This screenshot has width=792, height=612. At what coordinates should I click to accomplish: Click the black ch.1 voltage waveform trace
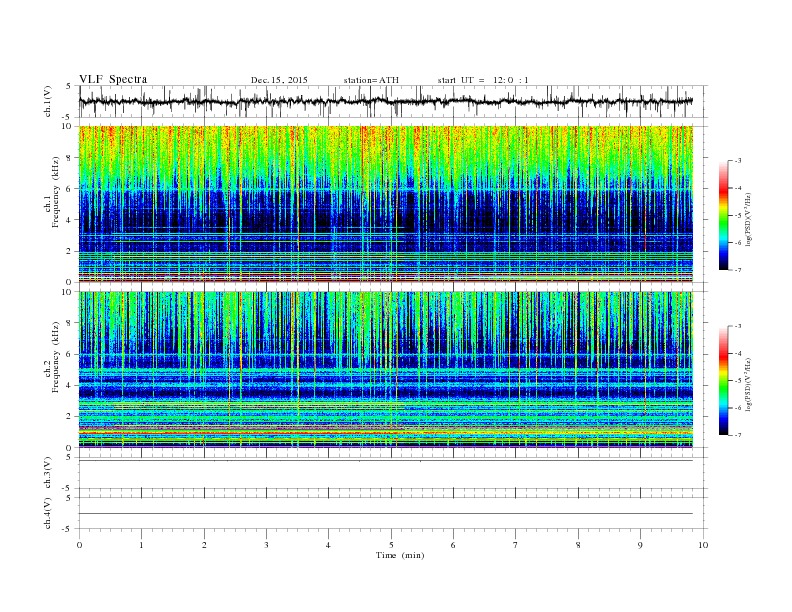tap(385, 101)
